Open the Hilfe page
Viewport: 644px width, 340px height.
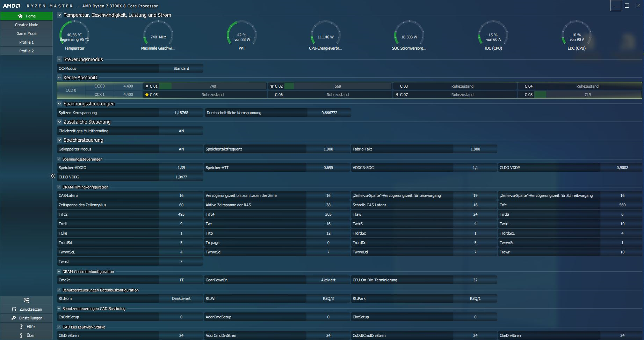pos(26,327)
